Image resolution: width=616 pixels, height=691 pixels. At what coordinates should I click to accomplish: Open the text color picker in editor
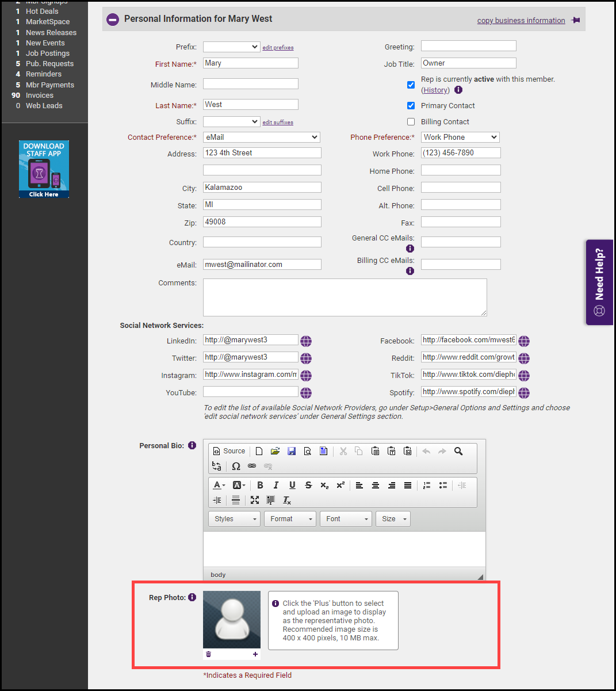point(219,485)
